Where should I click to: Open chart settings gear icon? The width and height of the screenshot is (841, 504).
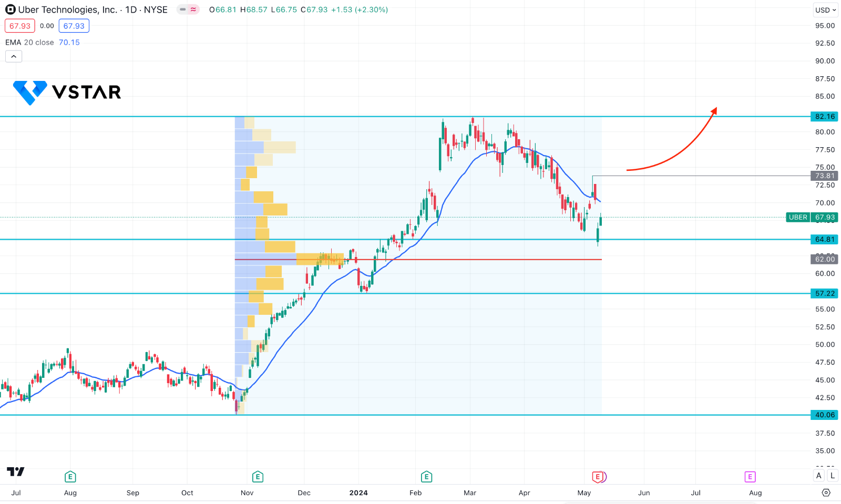pyautogui.click(x=826, y=492)
